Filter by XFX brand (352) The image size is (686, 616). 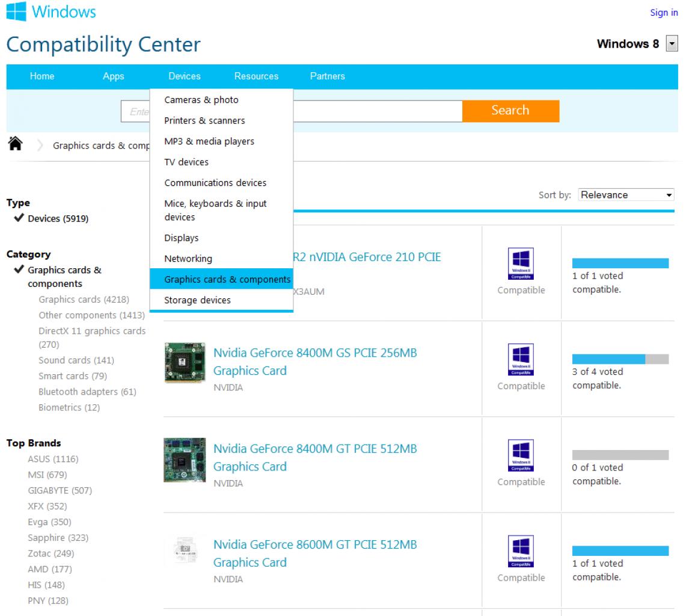point(47,506)
